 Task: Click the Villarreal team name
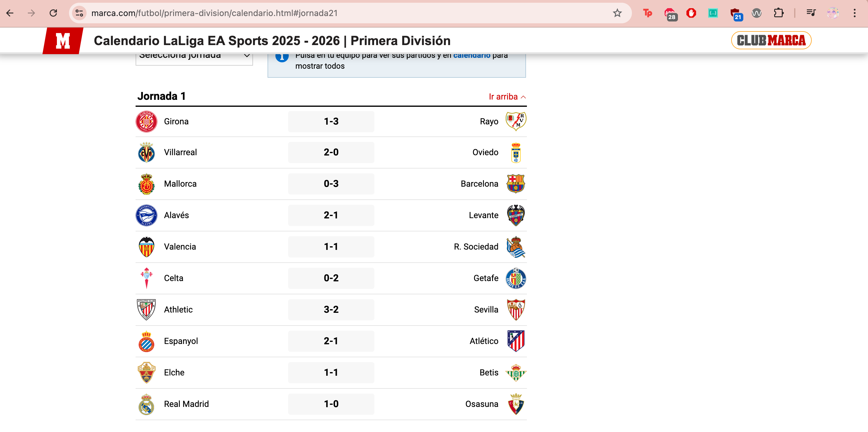180,152
